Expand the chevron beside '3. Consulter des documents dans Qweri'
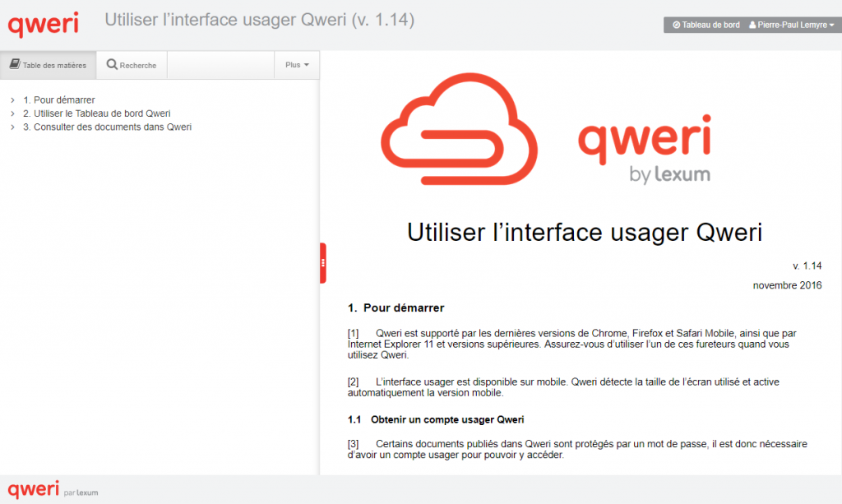Image resolution: width=842 pixels, height=504 pixels. pyautogui.click(x=13, y=127)
